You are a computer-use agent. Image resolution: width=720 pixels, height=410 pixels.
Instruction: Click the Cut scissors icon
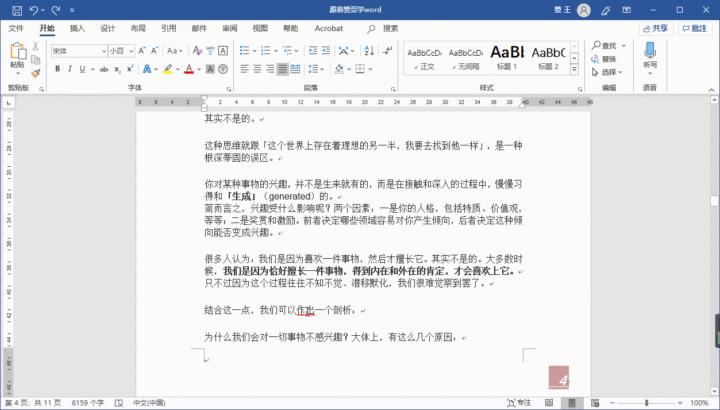(x=36, y=46)
